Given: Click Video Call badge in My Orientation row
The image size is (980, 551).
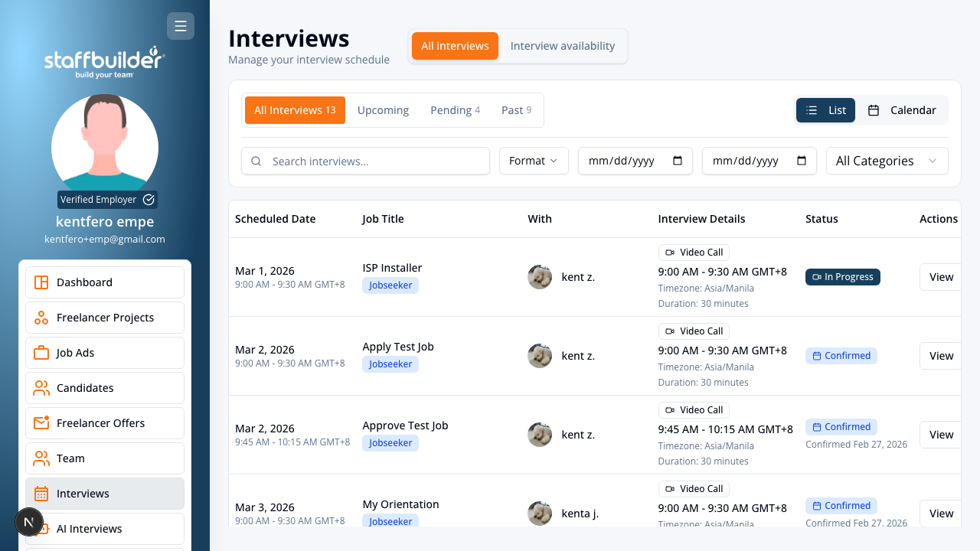Looking at the screenshot, I should point(694,489).
